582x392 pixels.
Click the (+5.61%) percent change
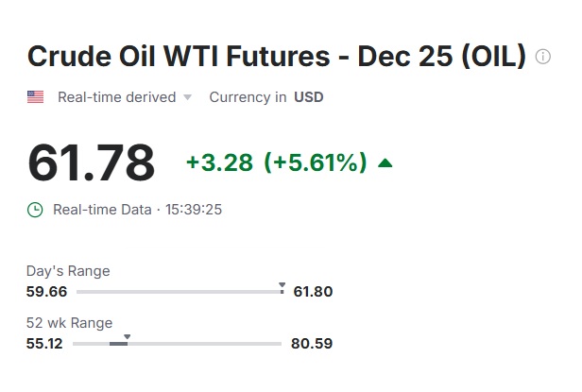(x=315, y=162)
